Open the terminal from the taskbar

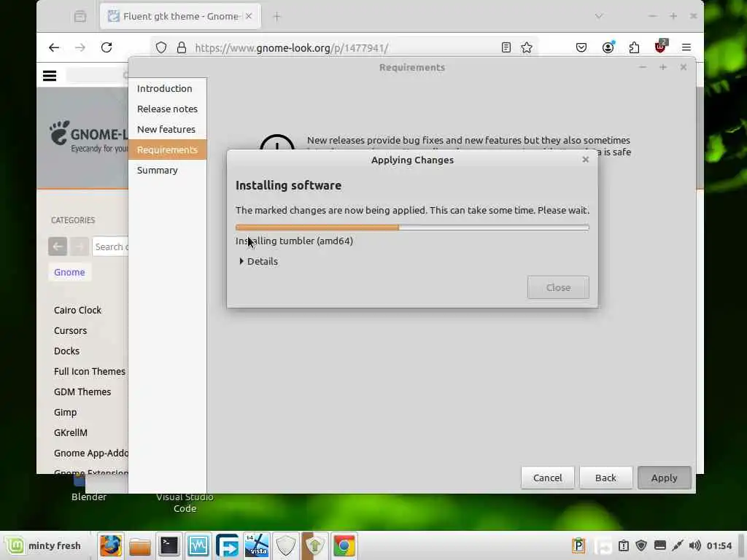click(x=169, y=545)
